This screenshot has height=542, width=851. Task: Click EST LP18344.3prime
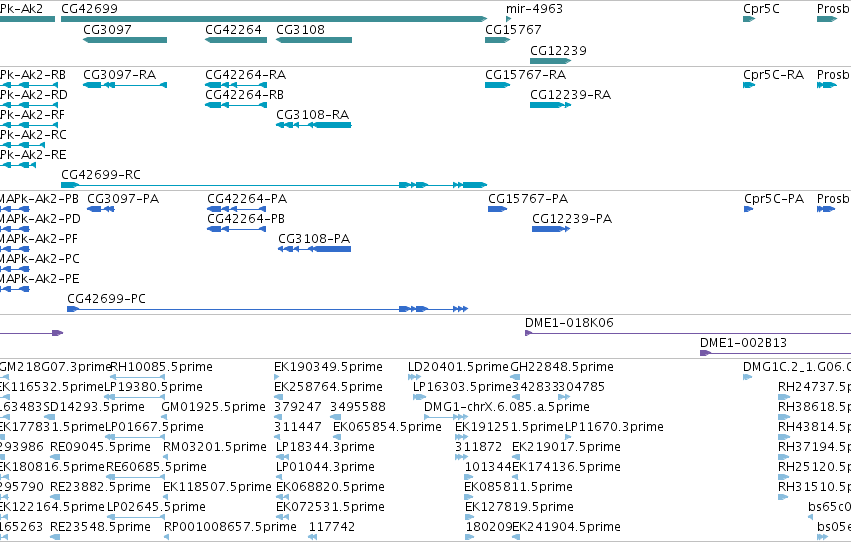pyautogui.click(x=325, y=447)
